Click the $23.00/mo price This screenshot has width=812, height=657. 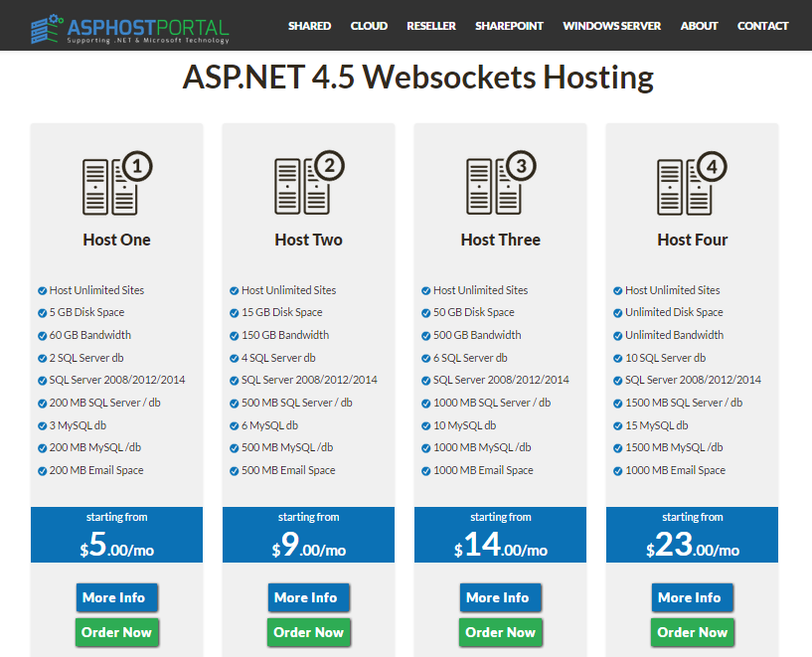pyautogui.click(x=693, y=545)
